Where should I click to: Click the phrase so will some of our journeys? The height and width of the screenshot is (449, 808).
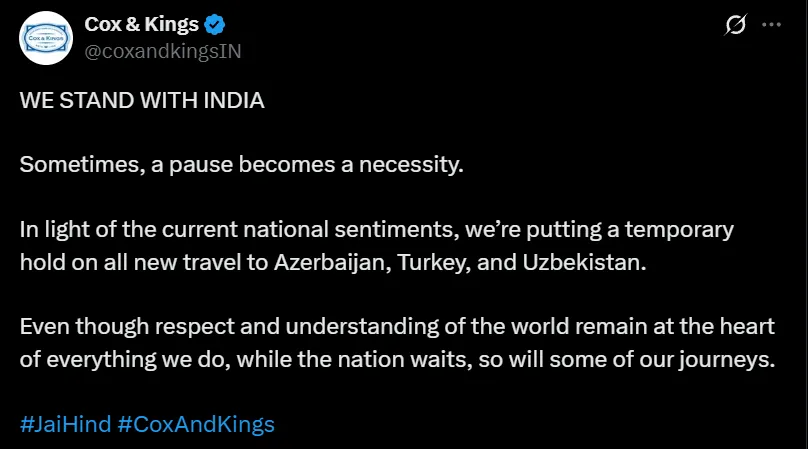point(627,360)
